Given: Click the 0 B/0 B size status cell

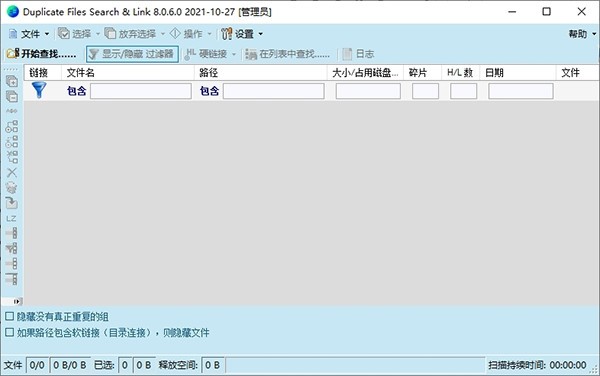Looking at the screenshot, I should click(70, 365).
